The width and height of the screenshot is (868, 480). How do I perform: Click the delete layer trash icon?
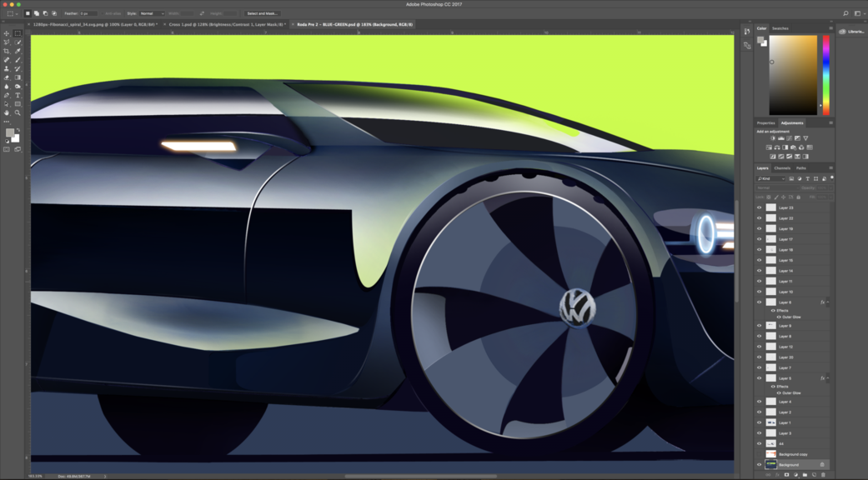coord(823,474)
